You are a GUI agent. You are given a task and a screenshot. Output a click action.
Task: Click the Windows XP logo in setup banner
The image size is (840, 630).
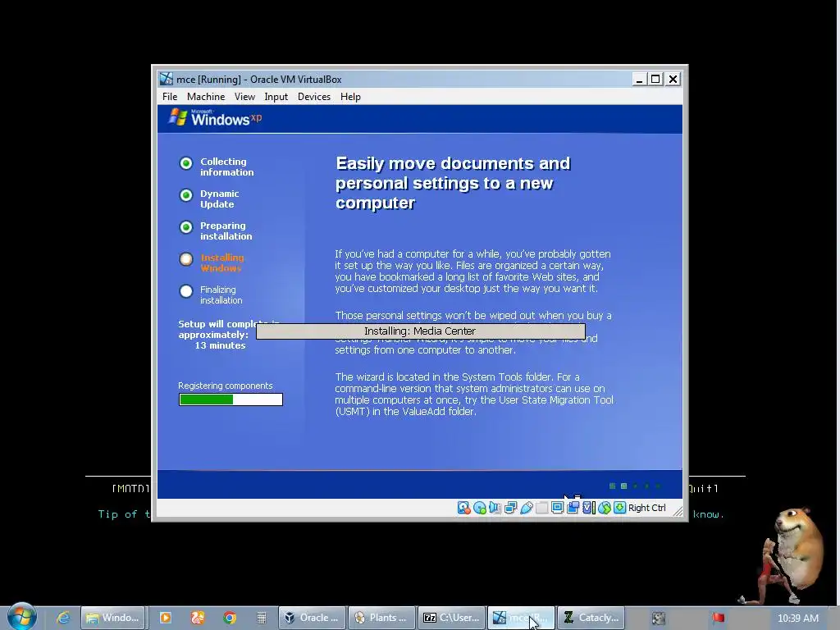(215, 117)
